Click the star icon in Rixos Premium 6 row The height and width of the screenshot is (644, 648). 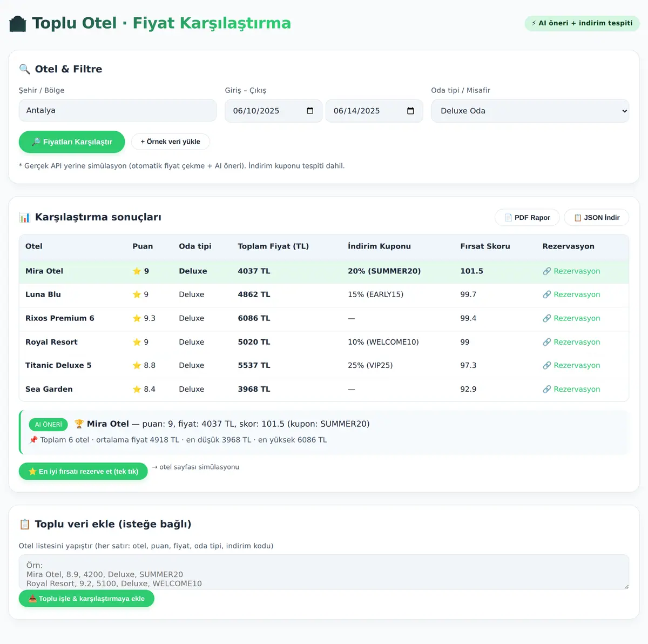point(137,318)
